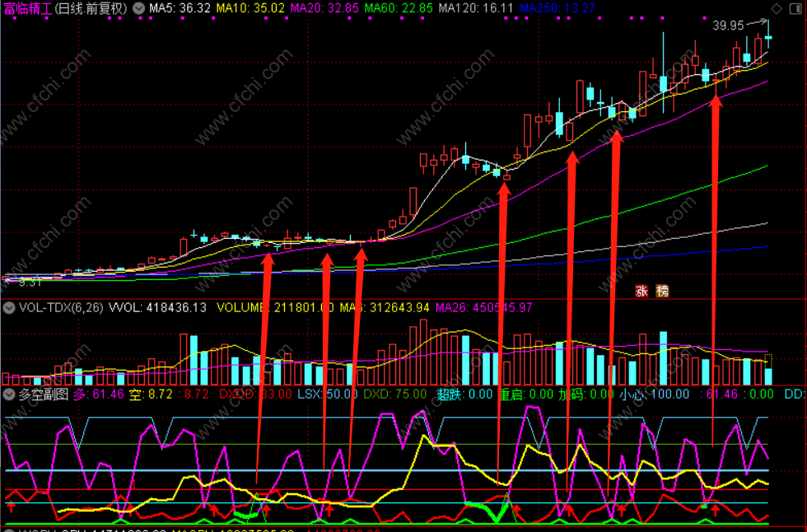Select the MA60: 22.85 legend value
Screen dimensions: 807x532
tap(399, 8)
